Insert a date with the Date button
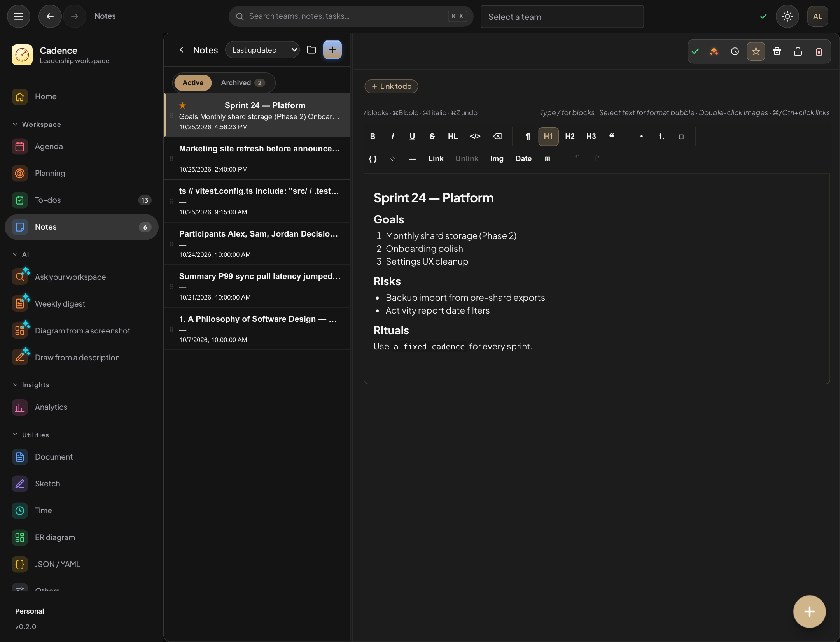Viewport: 840px width, 642px height. pyautogui.click(x=523, y=159)
